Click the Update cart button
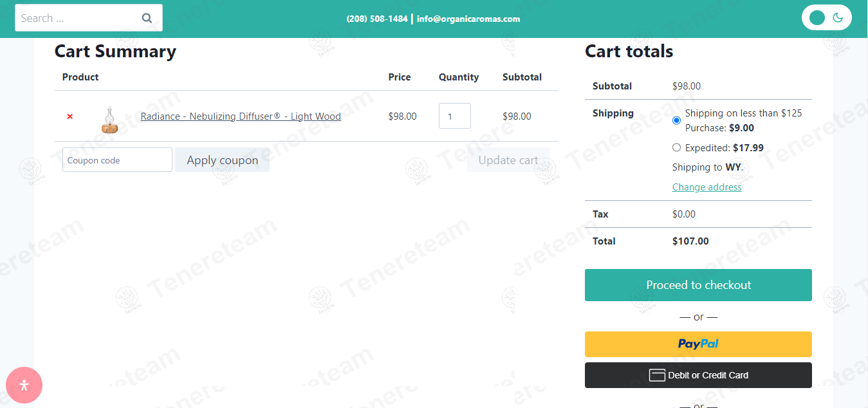Image resolution: width=868 pixels, height=408 pixels. click(x=508, y=160)
